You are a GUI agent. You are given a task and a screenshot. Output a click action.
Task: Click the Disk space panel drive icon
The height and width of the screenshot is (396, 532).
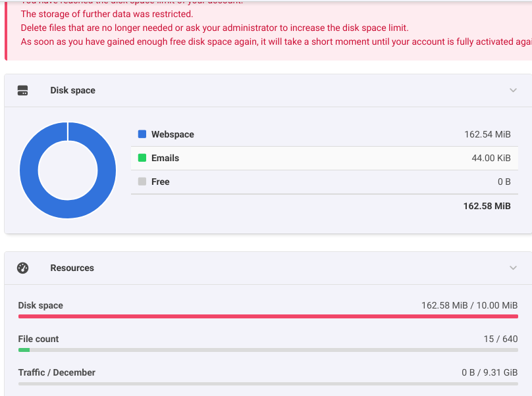point(22,90)
